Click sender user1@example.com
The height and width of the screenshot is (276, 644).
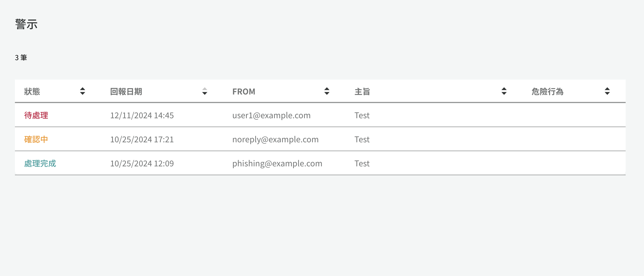point(272,115)
